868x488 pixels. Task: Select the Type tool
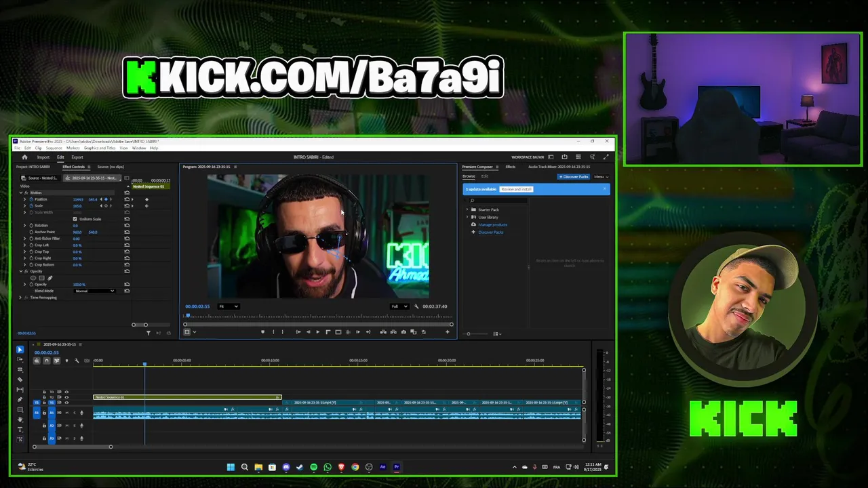[20, 430]
